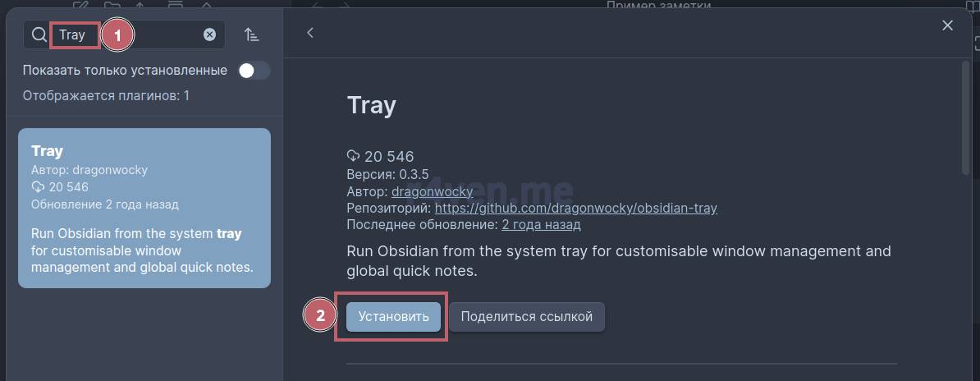Open the plugin sort order options
The width and height of the screenshot is (980, 381).
click(252, 34)
